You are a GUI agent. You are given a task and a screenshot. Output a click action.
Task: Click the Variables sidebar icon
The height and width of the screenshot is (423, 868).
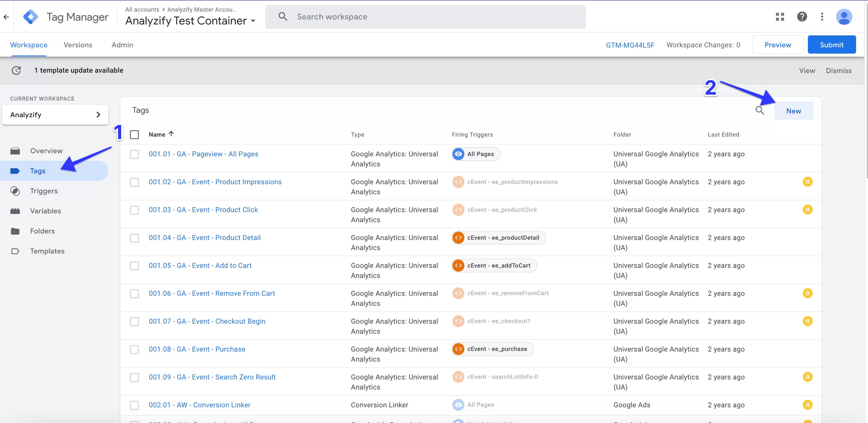click(15, 211)
